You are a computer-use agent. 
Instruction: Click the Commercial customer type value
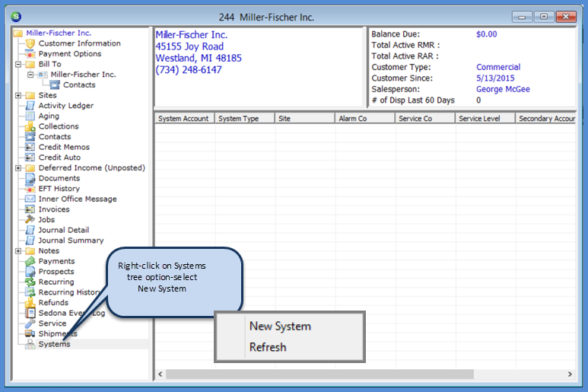coord(498,67)
